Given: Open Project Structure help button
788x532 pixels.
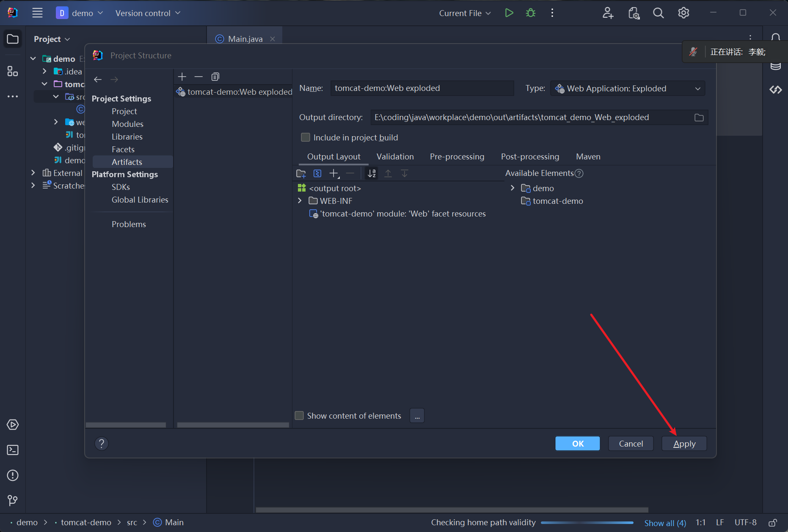Looking at the screenshot, I should coord(102,444).
